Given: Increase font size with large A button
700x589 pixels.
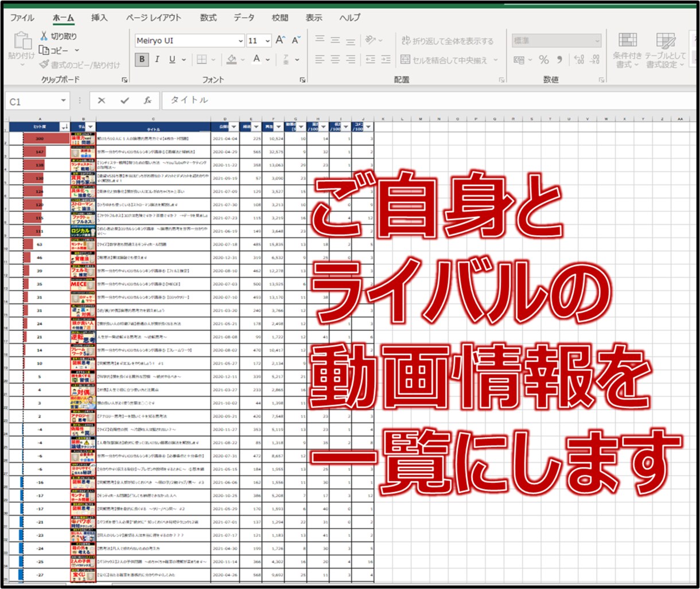Looking at the screenshot, I should 280,40.
